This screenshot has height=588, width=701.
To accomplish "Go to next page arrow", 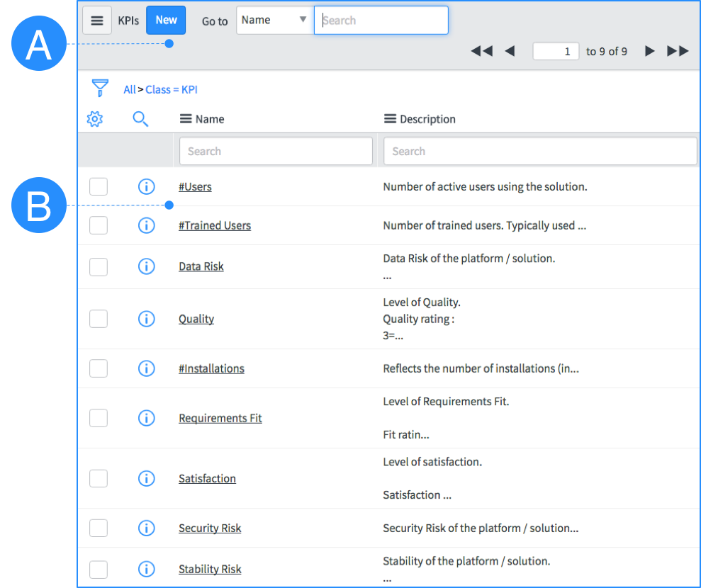I will (x=650, y=51).
